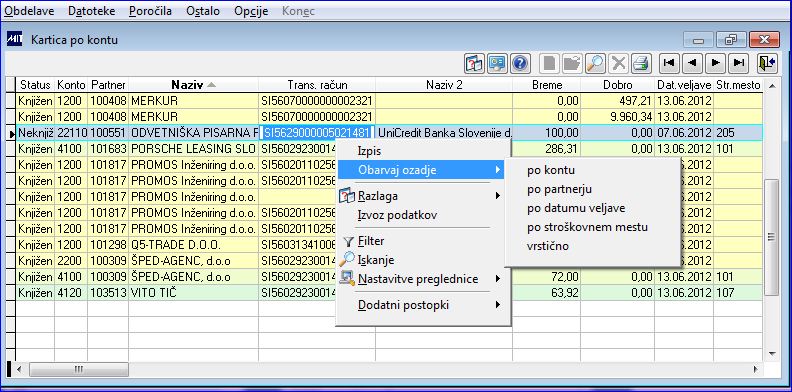
Task: Sort by the Naziv column header
Action: pyautogui.click(x=193, y=85)
